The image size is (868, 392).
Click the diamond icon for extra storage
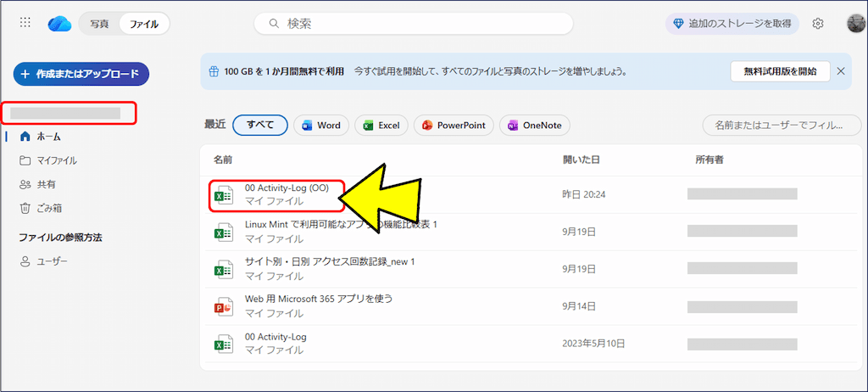click(x=678, y=24)
